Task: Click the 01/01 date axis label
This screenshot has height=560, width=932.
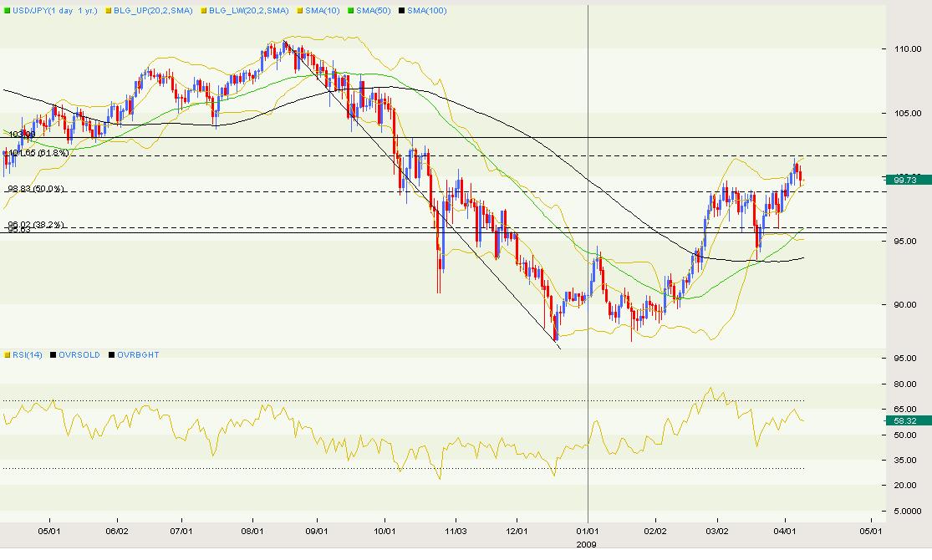Action: click(588, 531)
